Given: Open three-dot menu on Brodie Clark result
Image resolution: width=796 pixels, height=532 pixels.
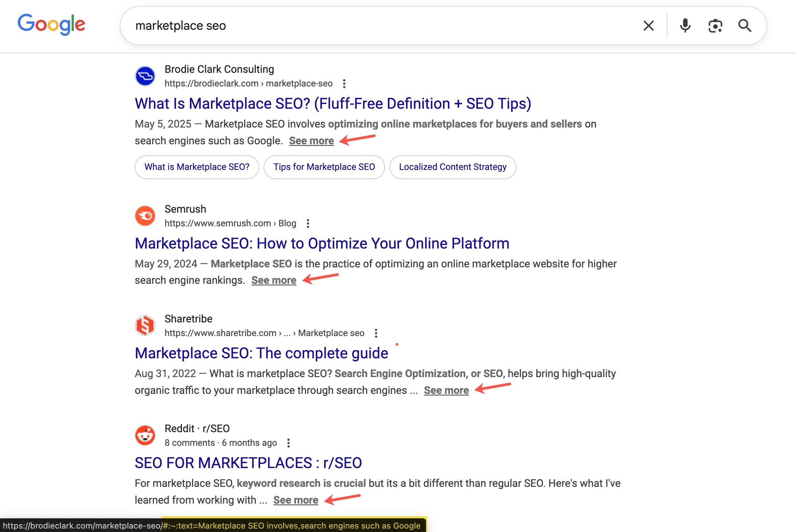Looking at the screenshot, I should [344, 83].
